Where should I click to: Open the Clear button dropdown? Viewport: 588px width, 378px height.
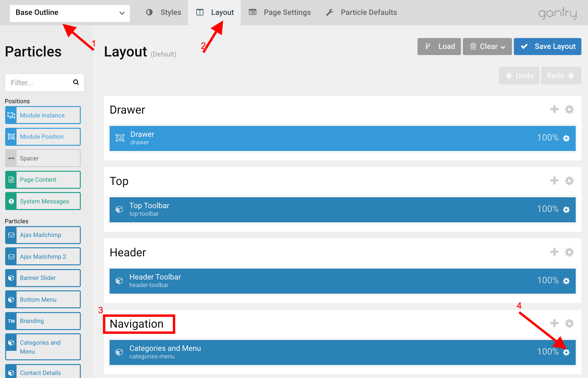487,46
